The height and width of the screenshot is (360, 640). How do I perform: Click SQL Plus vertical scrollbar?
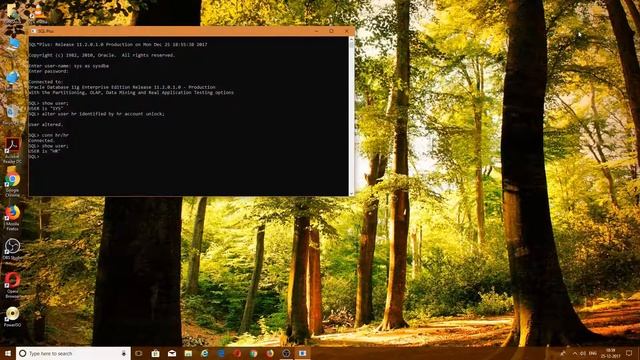[x=351, y=116]
